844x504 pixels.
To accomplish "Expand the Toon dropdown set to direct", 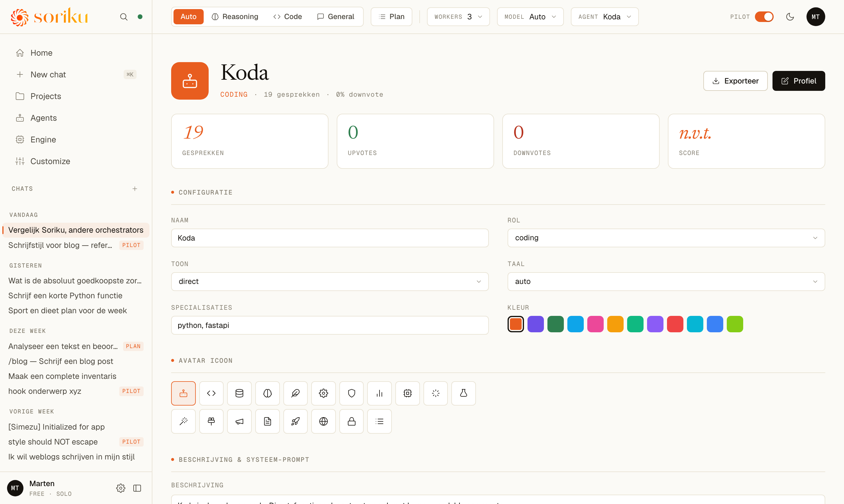I will [x=330, y=282].
